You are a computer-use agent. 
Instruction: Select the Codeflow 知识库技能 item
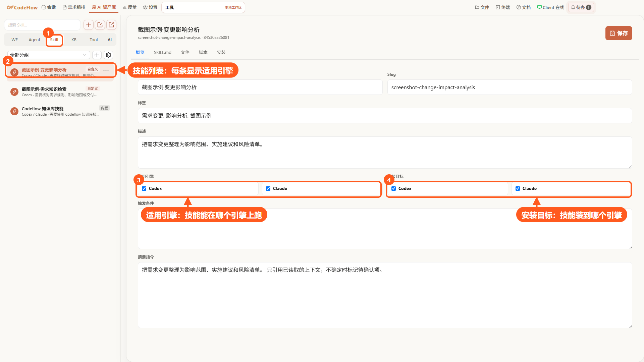60,111
